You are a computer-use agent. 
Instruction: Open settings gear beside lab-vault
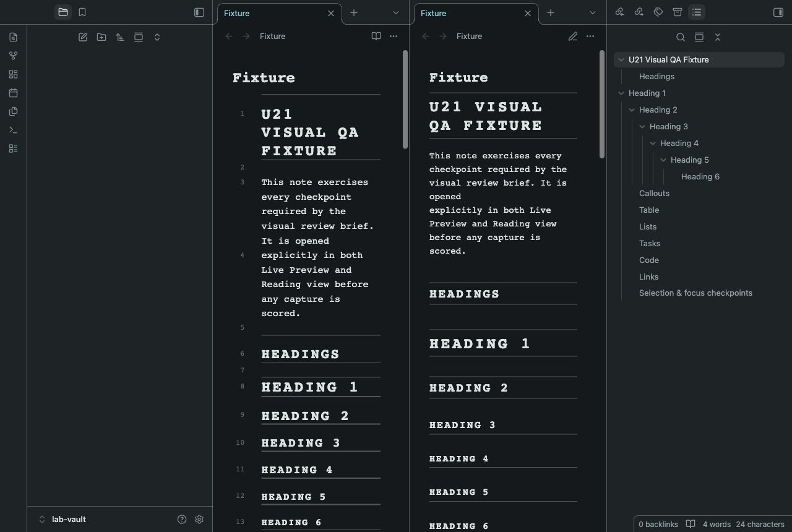click(x=199, y=520)
